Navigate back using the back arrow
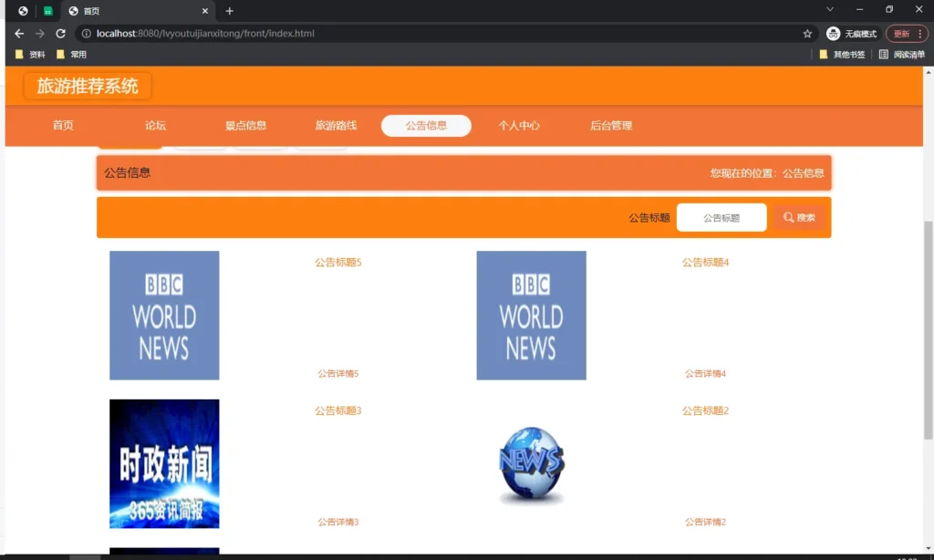 18,33
